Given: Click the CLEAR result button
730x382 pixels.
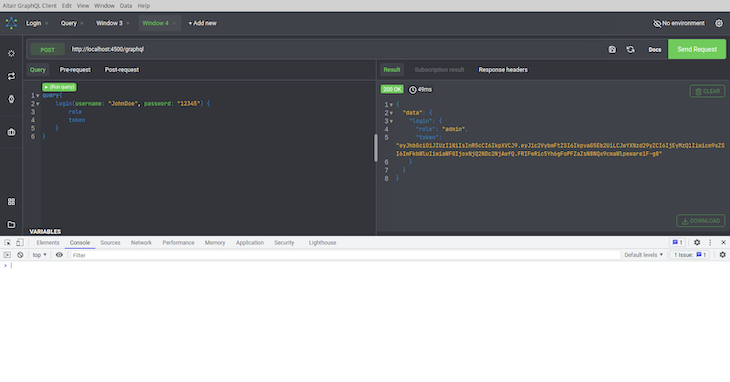Looking at the screenshot, I should click(x=707, y=91).
